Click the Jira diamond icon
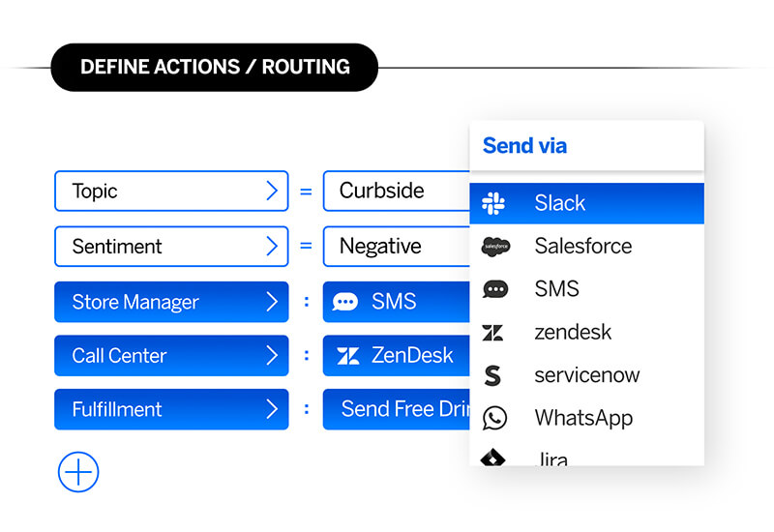 [492, 458]
